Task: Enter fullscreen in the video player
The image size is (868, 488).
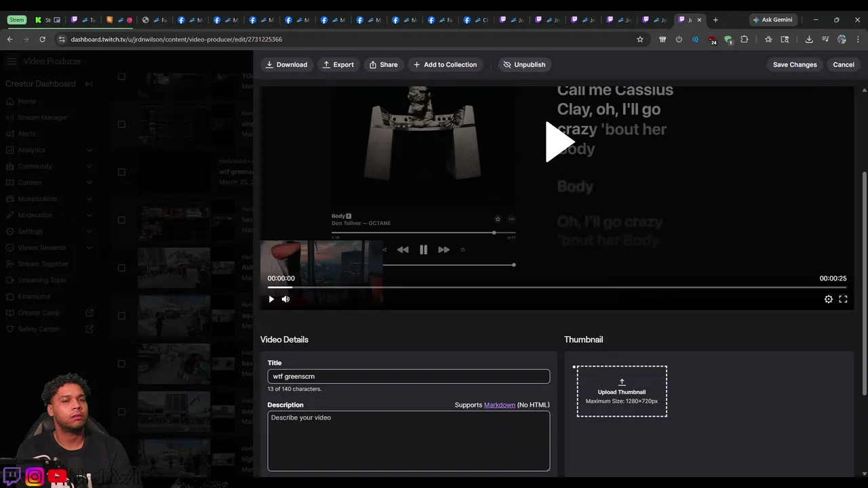Action: (x=843, y=299)
